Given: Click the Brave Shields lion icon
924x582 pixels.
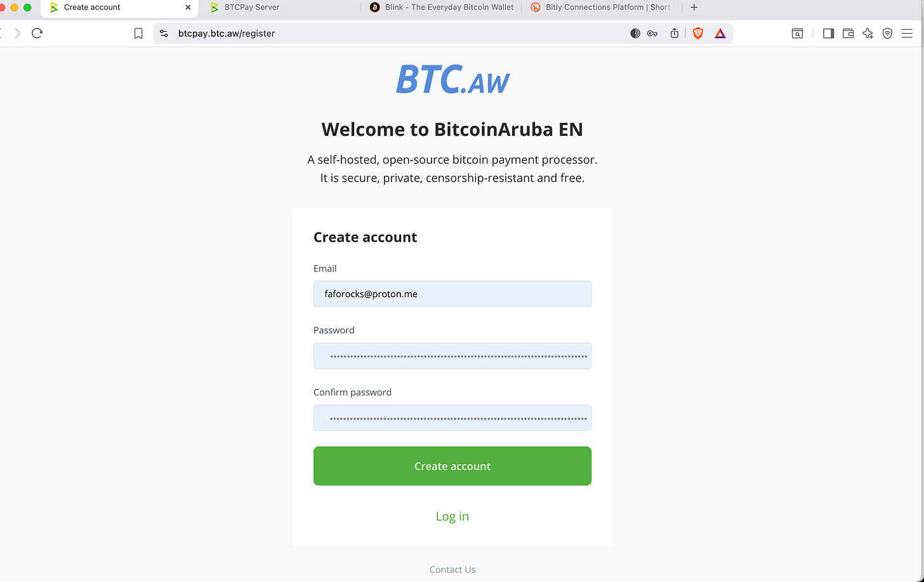Looking at the screenshot, I should pos(698,34).
